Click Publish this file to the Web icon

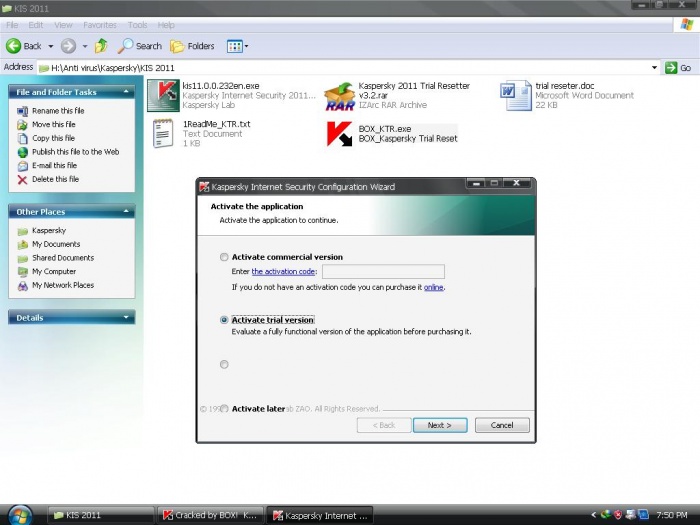(x=22, y=152)
